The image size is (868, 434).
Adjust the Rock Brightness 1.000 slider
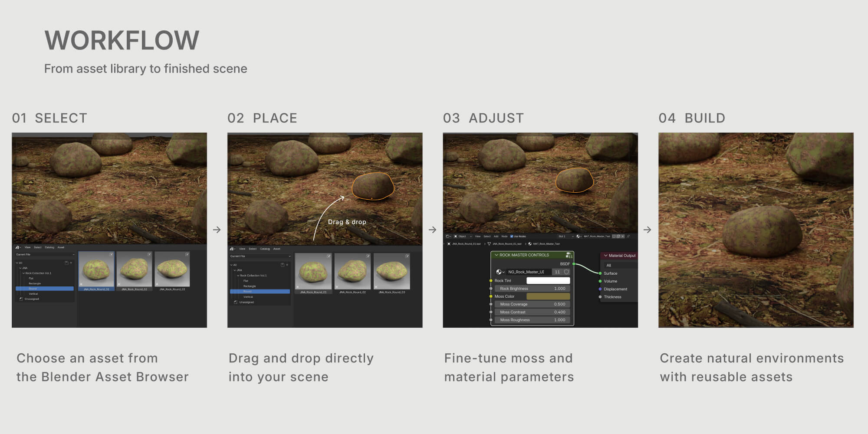point(533,289)
